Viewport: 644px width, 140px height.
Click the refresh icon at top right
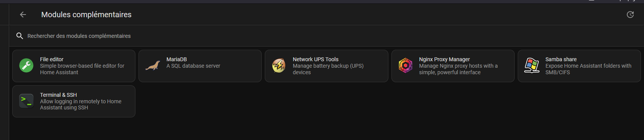[x=630, y=15]
